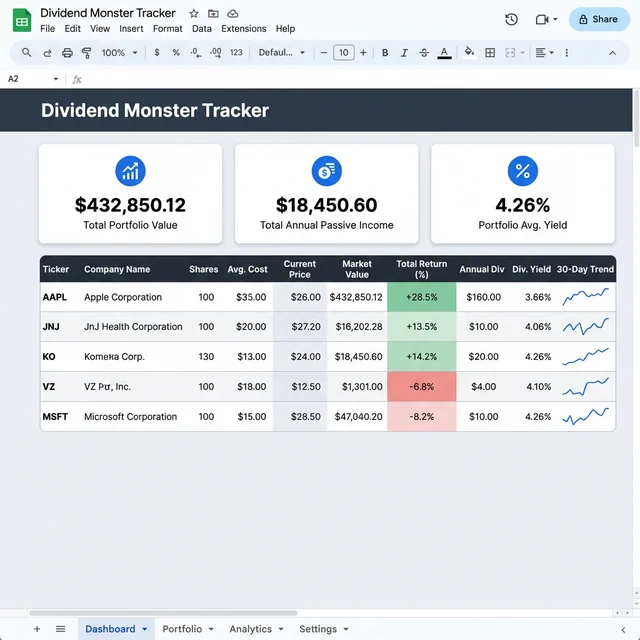Toggle strikethrough formatting
Screen dimensions: 640x640
coord(424,53)
